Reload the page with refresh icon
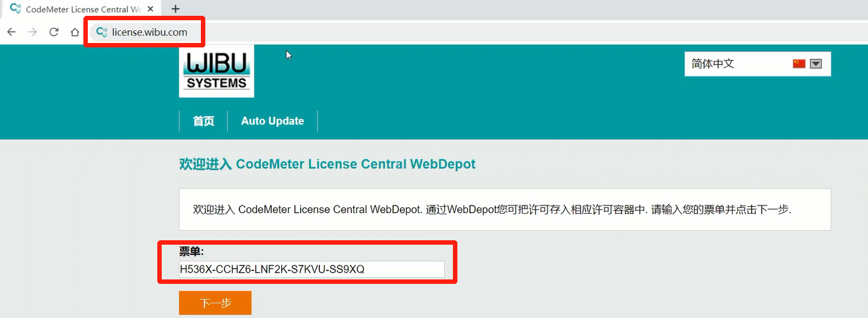868x318 pixels. pos(54,32)
